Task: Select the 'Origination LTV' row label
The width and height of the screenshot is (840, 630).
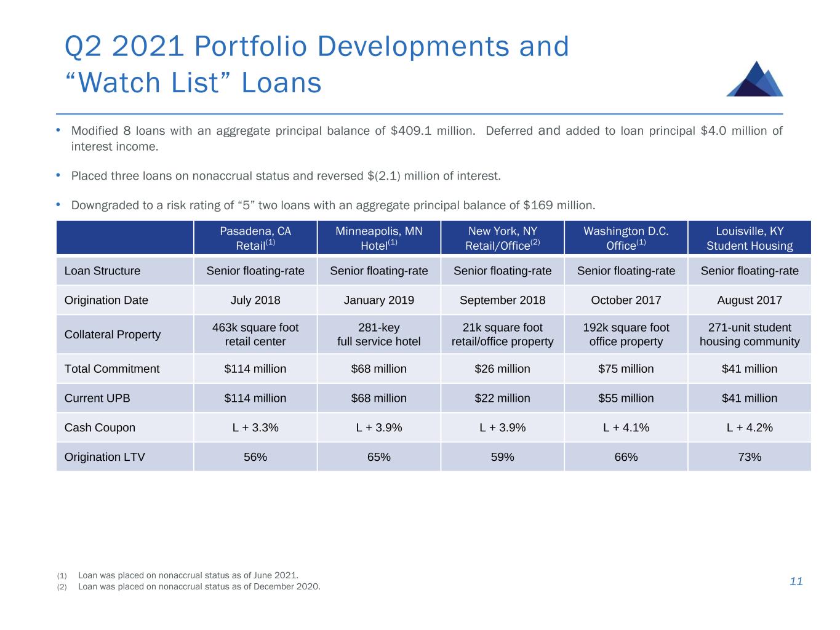Action: tap(105, 457)
